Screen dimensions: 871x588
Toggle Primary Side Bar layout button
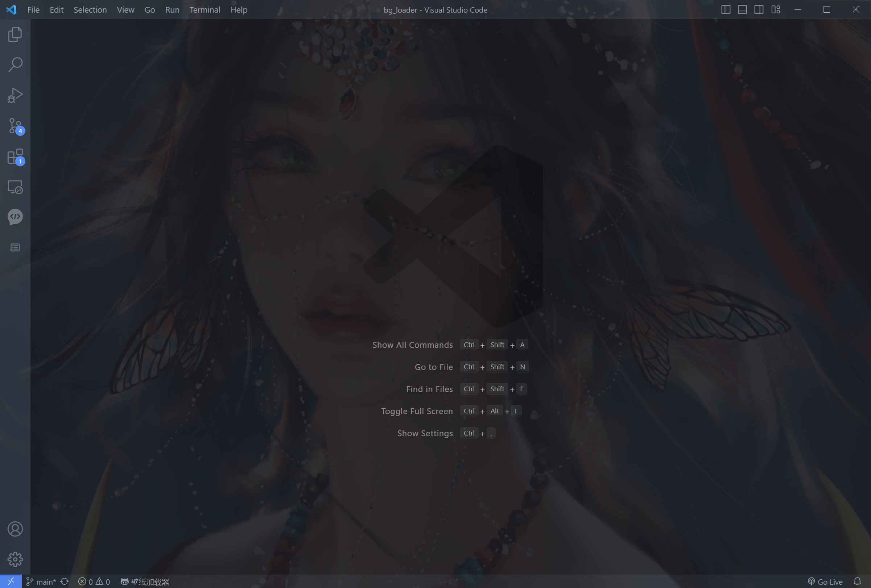[x=726, y=10]
